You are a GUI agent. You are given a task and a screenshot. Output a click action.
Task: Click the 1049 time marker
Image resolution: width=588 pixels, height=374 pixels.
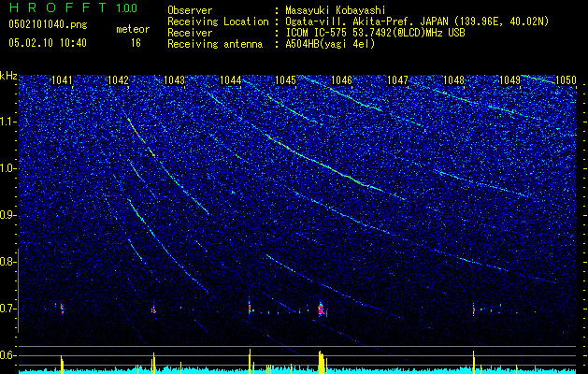510,80
